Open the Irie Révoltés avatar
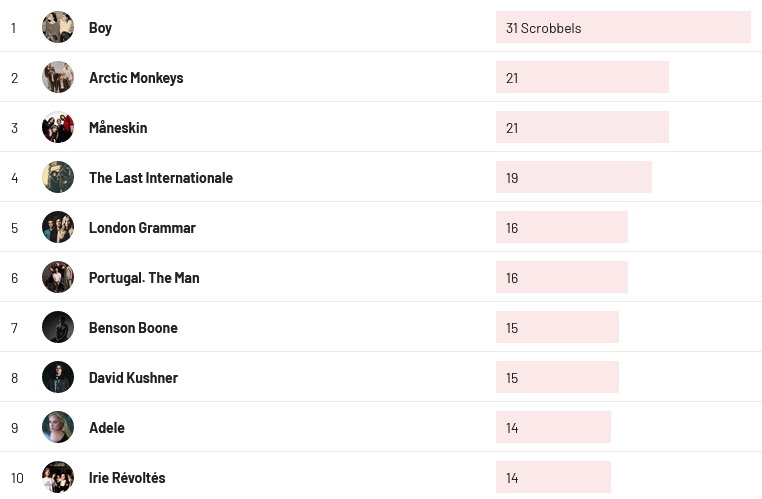This screenshot has height=499, width=762. tap(58, 477)
